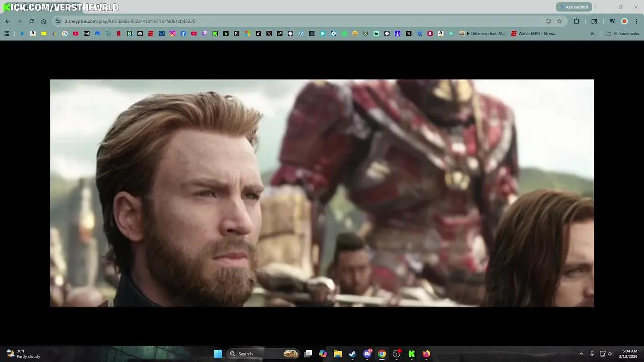644x362 pixels.
Task: Open the DeLorean feat. bookmark
Action: pos(482,34)
